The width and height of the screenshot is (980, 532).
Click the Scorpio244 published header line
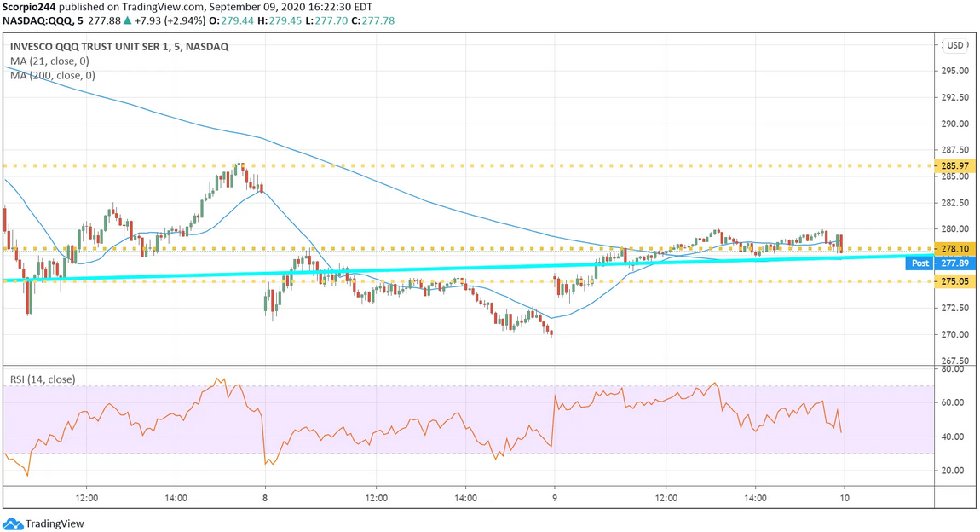(187, 8)
